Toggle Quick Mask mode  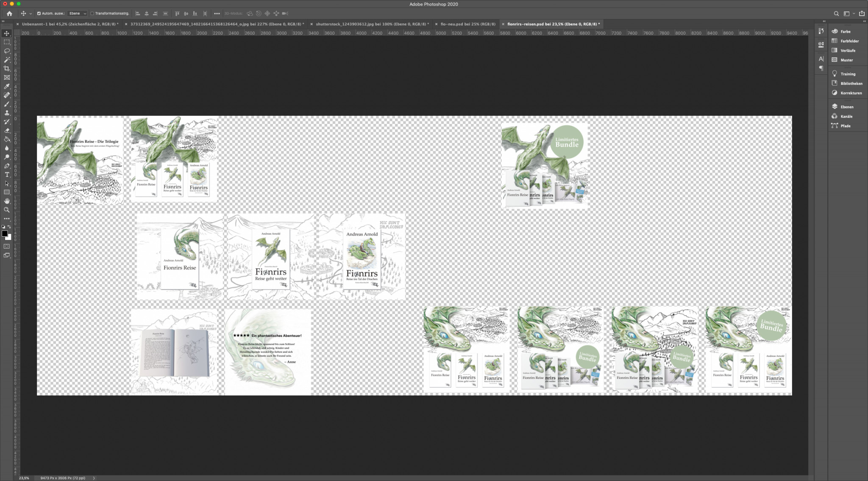coord(7,246)
